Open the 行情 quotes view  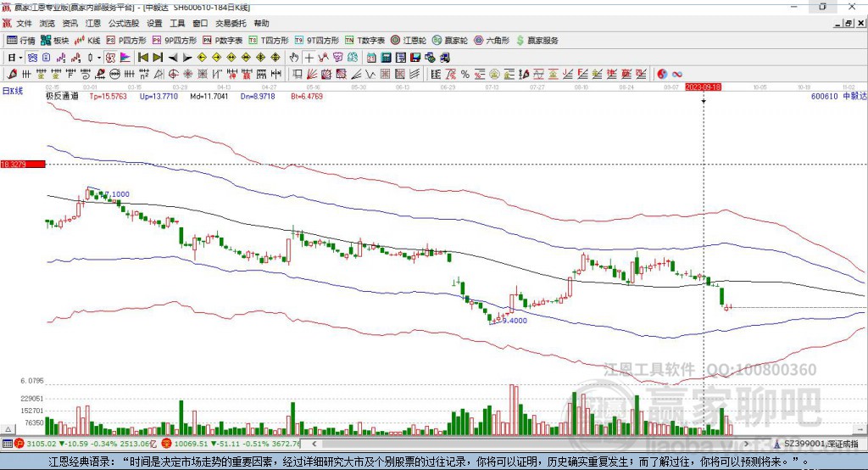21,41
